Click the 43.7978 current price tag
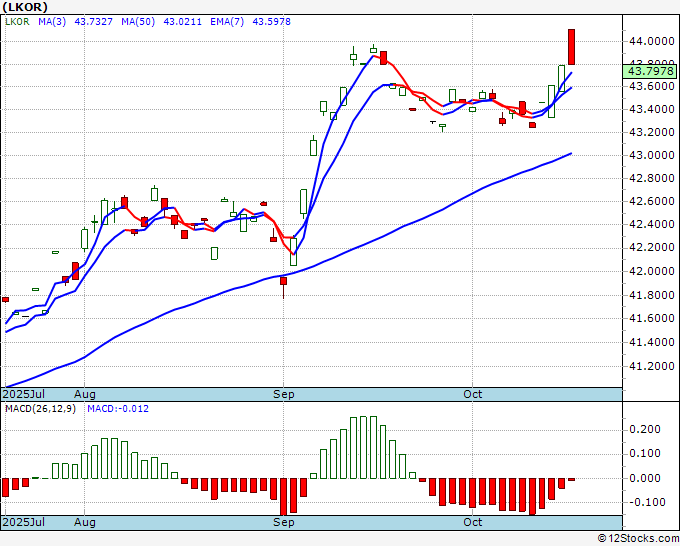The height and width of the screenshot is (546, 680). click(x=650, y=71)
